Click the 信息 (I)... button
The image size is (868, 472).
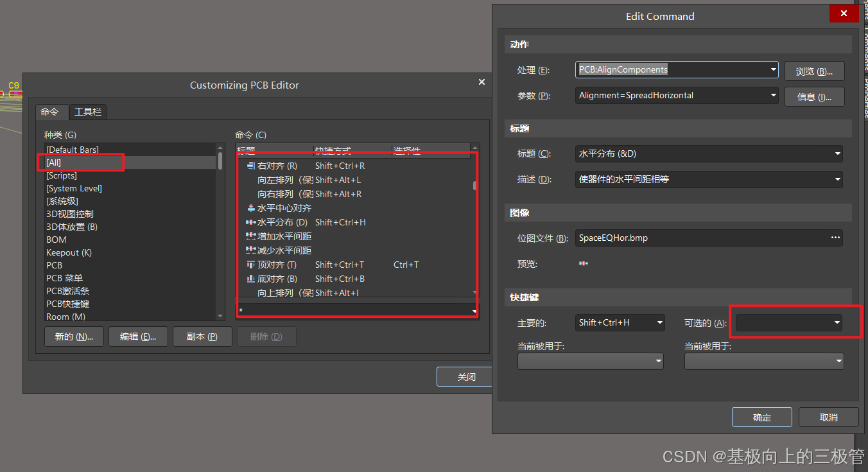point(814,97)
